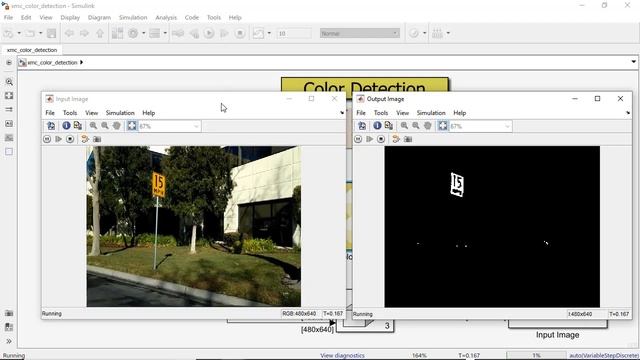
Task: Click Fit to View icon in left palette
Action: click(9, 96)
